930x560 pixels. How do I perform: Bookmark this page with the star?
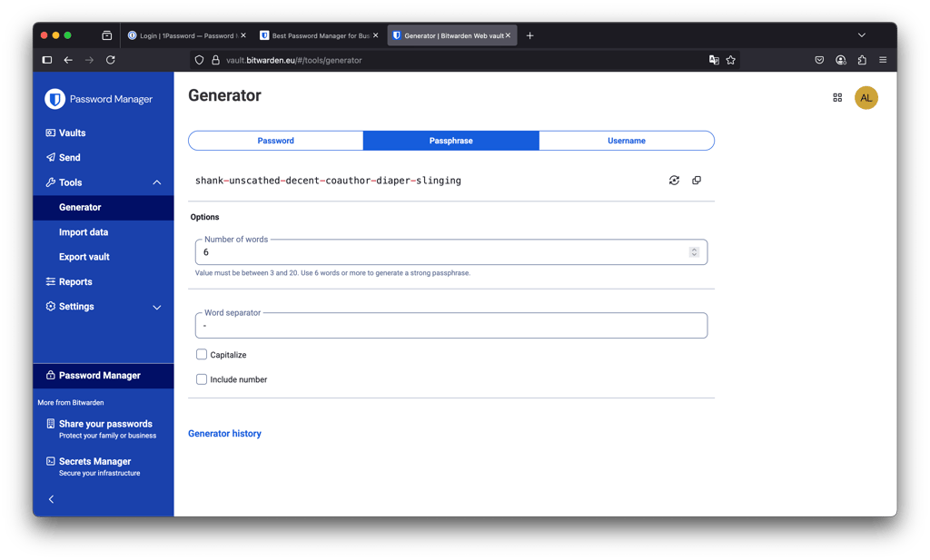point(731,60)
